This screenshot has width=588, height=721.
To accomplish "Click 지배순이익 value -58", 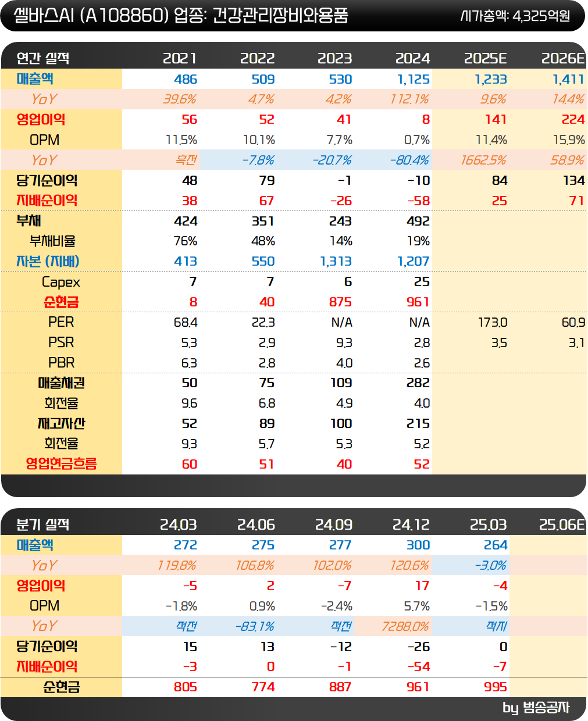I will pyautogui.click(x=419, y=201).
